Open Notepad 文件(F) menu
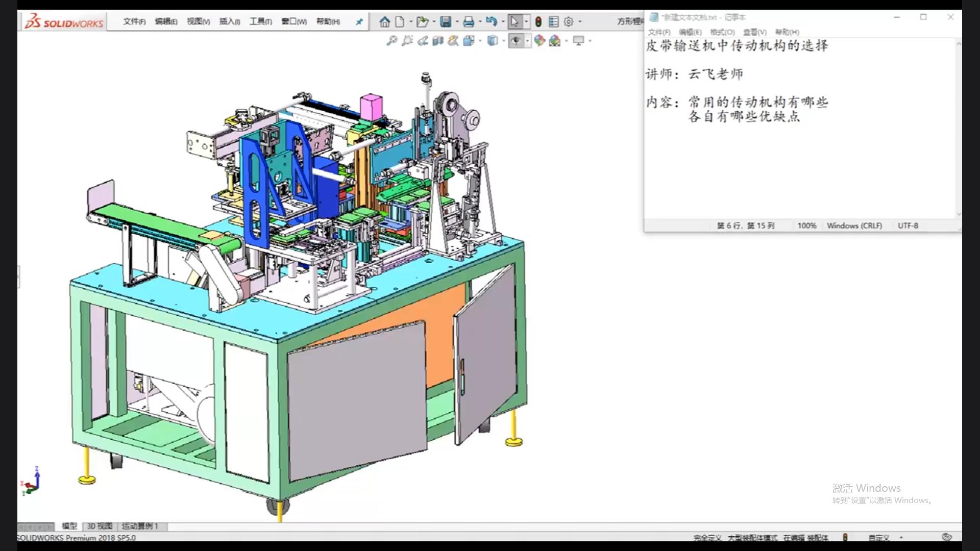The width and height of the screenshot is (980, 551). pyautogui.click(x=659, y=32)
